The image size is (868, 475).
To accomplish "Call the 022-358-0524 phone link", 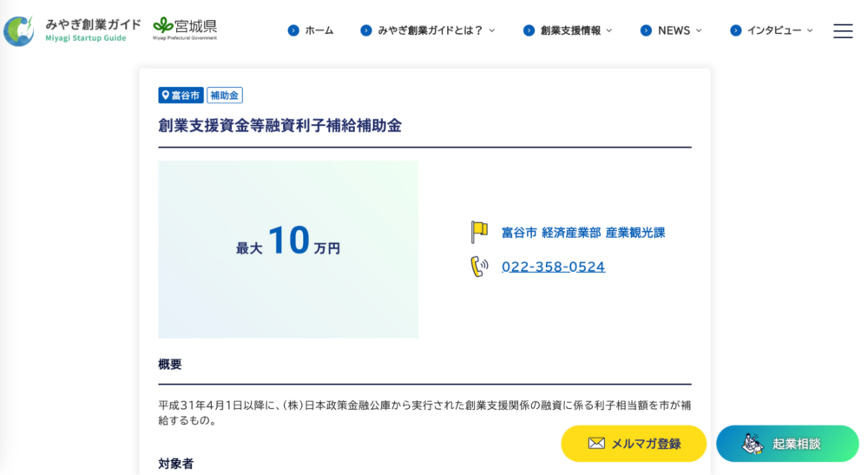I will [553, 267].
